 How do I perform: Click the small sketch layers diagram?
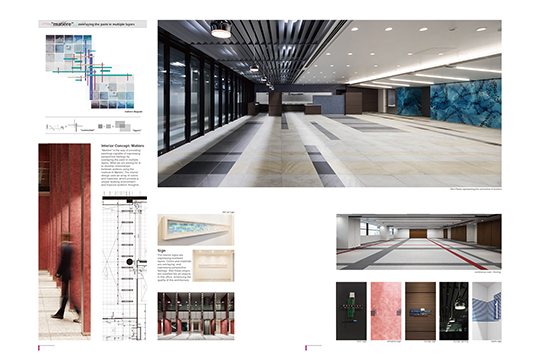click(x=93, y=126)
